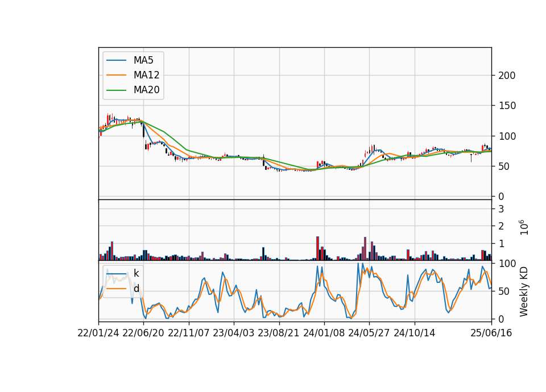Click the MA20 legend label
546x392 pixels.
(146, 90)
